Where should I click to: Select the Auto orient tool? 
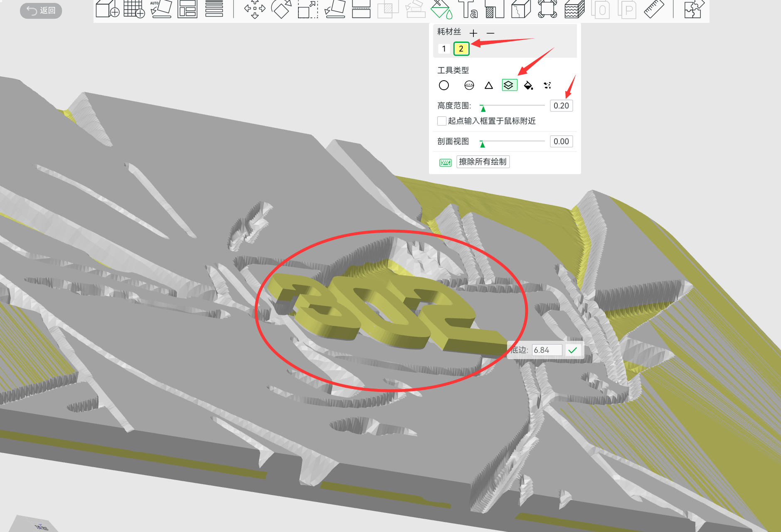[x=161, y=9]
